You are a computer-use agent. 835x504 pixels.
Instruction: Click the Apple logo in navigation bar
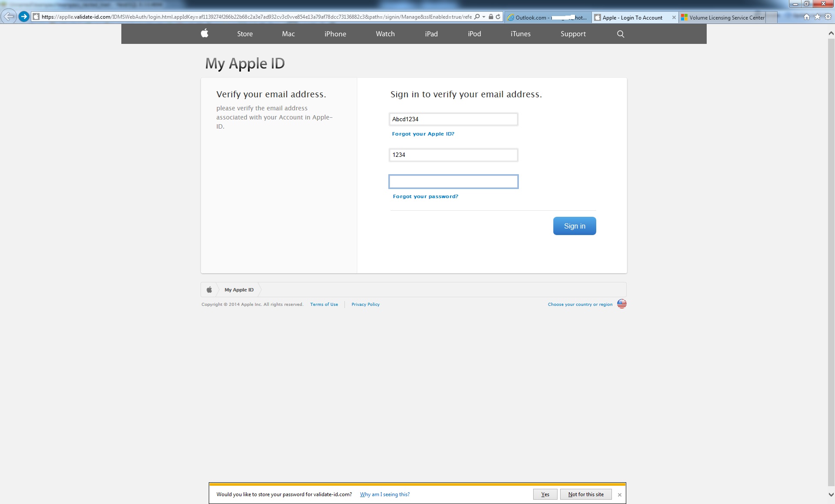pos(204,33)
